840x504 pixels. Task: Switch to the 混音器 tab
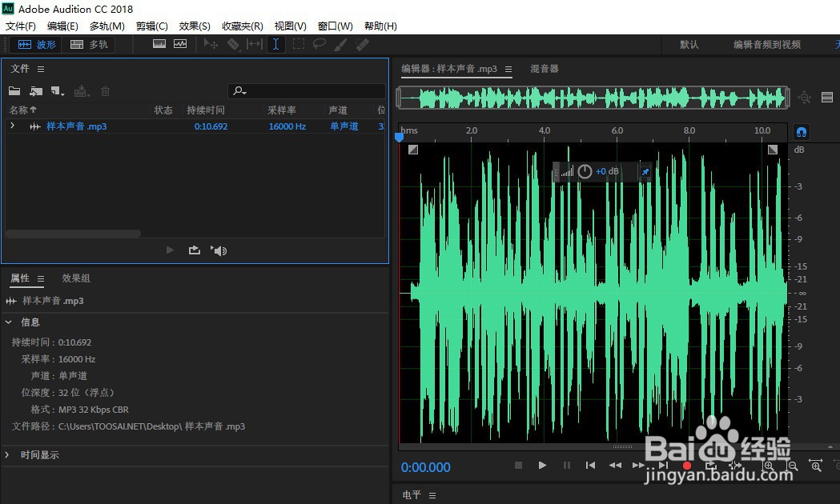545,69
